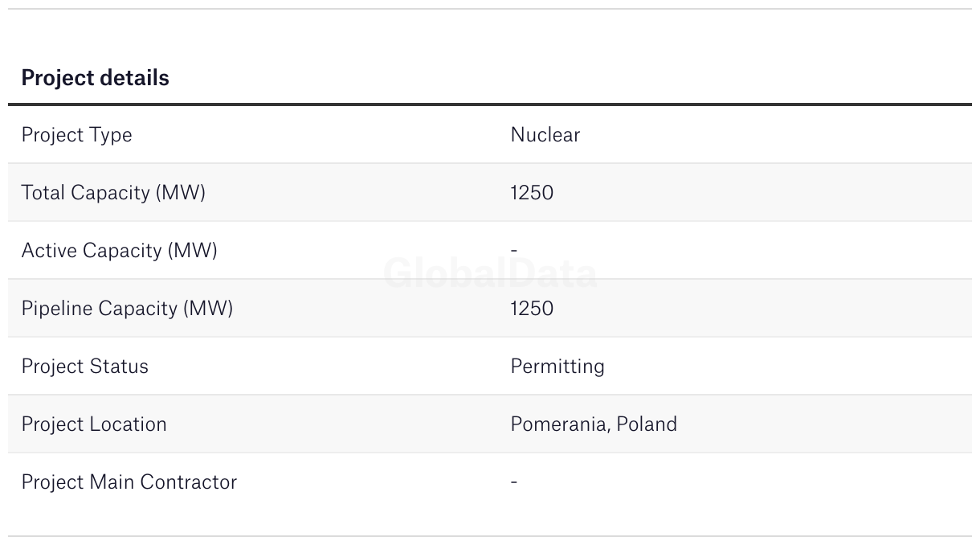The image size is (980, 545).
Task: Click the Active Capacity dash value
Action: (x=514, y=251)
